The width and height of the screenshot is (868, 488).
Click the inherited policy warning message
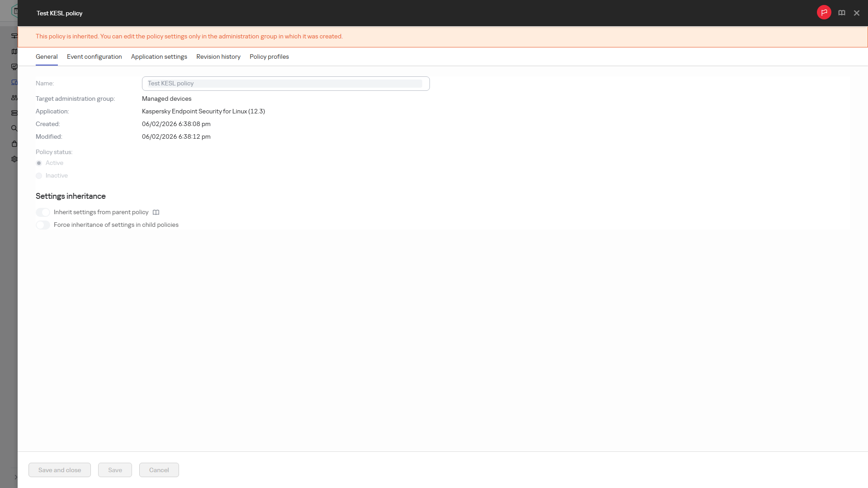pyautogui.click(x=189, y=37)
